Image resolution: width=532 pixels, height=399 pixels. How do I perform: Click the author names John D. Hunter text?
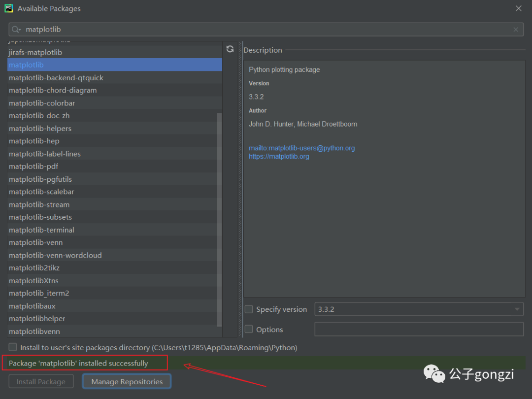tap(303, 124)
